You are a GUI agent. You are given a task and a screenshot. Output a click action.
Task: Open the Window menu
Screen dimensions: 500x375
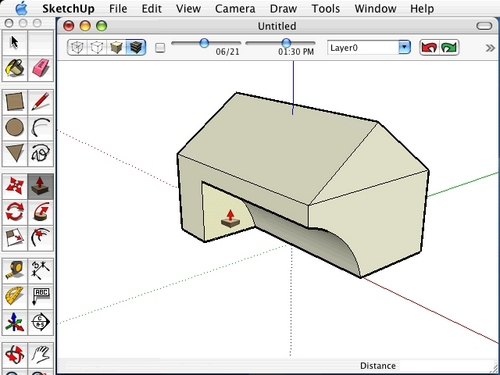[375, 9]
